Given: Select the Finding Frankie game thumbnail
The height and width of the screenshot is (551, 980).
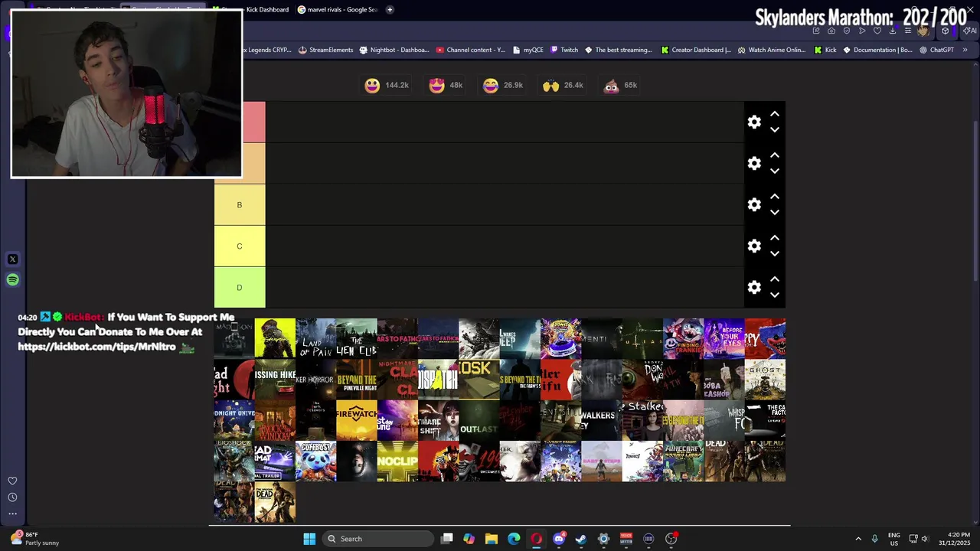Looking at the screenshot, I should (684, 338).
